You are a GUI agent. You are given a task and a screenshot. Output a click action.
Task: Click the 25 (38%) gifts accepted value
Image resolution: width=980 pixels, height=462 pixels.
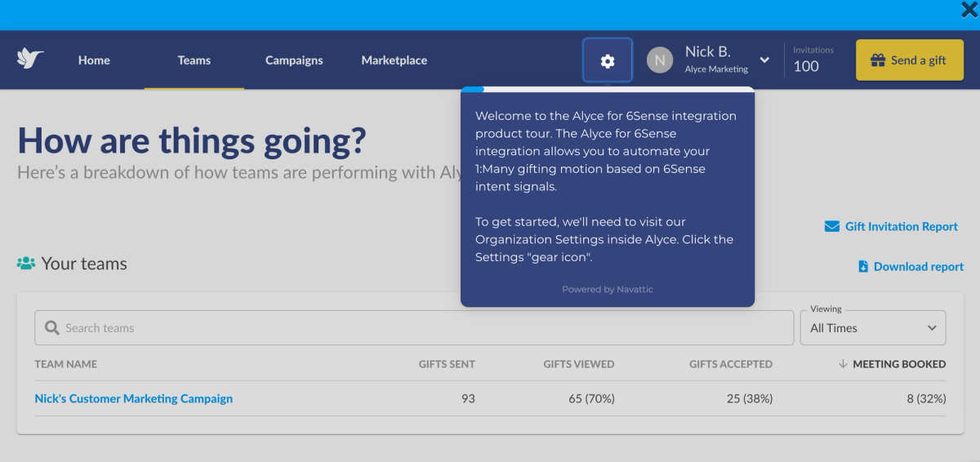[x=749, y=398]
